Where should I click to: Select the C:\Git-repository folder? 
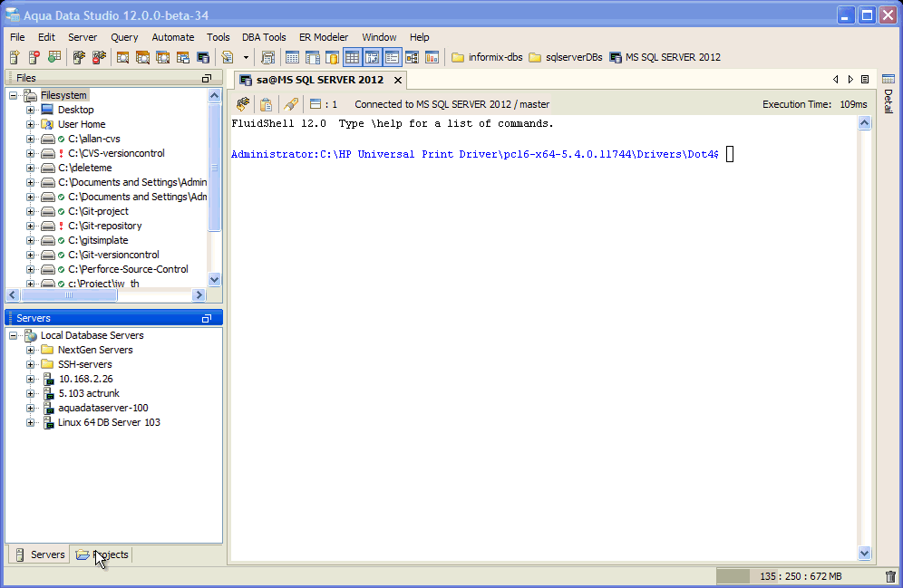tap(105, 226)
